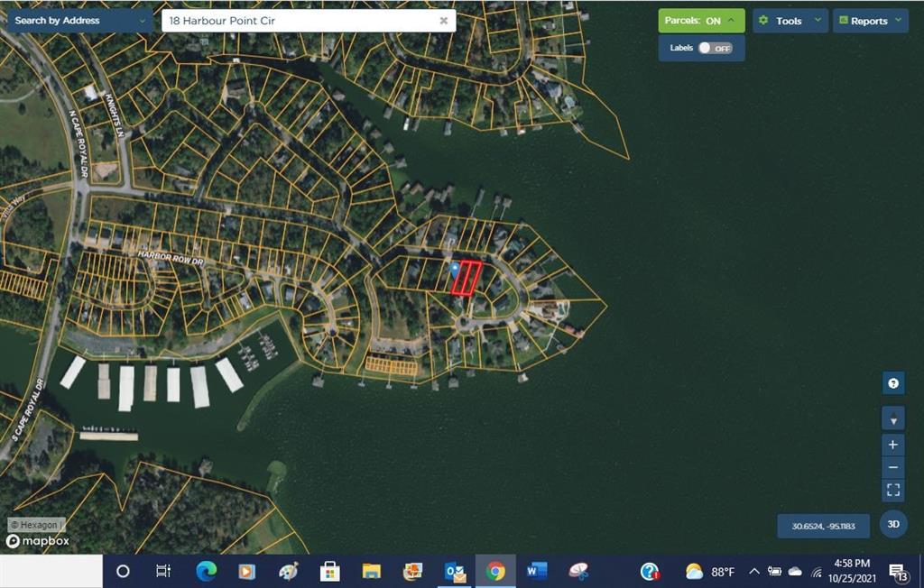This screenshot has height=588, width=924.
Task: Click the mapbox attribution logo
Action: pyautogui.click(x=38, y=541)
